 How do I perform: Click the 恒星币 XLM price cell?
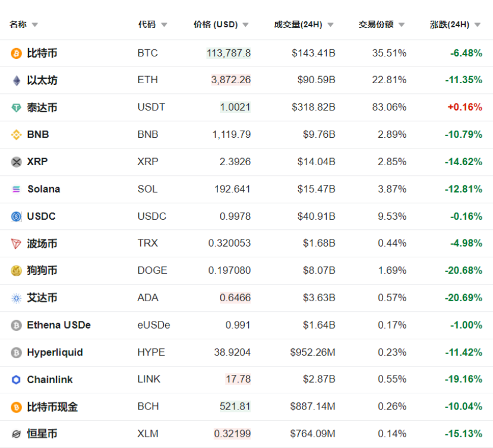click(x=232, y=434)
